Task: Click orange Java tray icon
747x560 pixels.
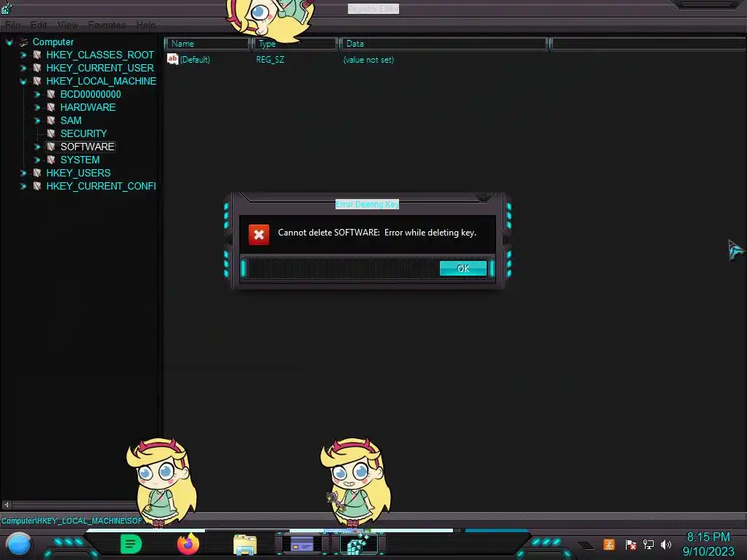Action: point(609,544)
